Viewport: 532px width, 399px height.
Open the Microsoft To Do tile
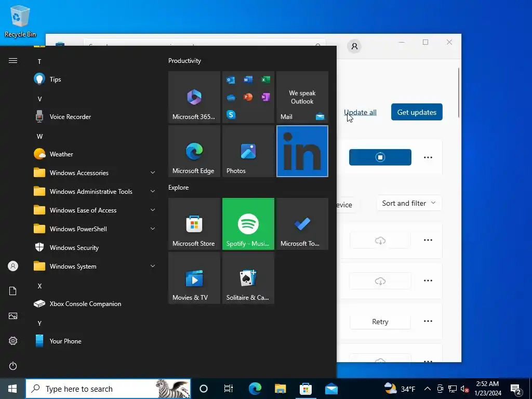click(x=302, y=224)
